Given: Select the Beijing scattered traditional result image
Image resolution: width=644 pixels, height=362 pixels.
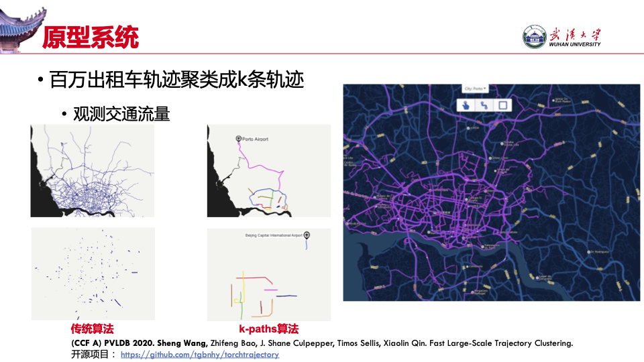Looking at the screenshot, I should pyautogui.click(x=93, y=274).
